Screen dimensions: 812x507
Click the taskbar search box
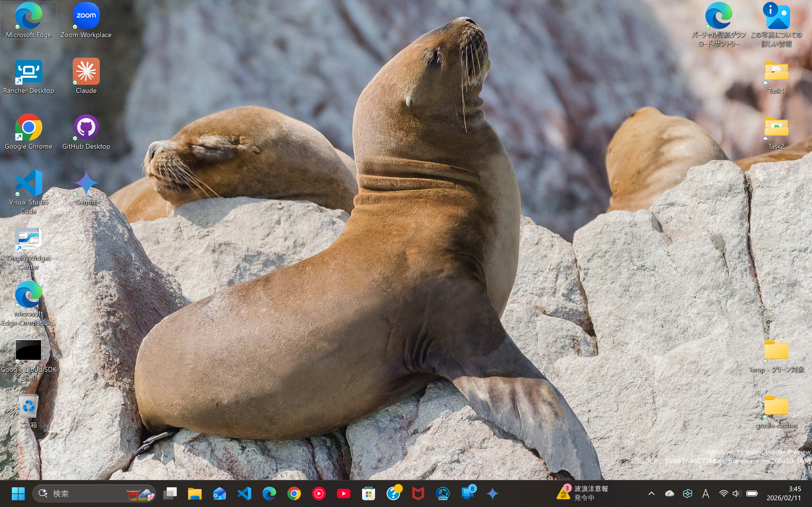[x=87, y=493]
